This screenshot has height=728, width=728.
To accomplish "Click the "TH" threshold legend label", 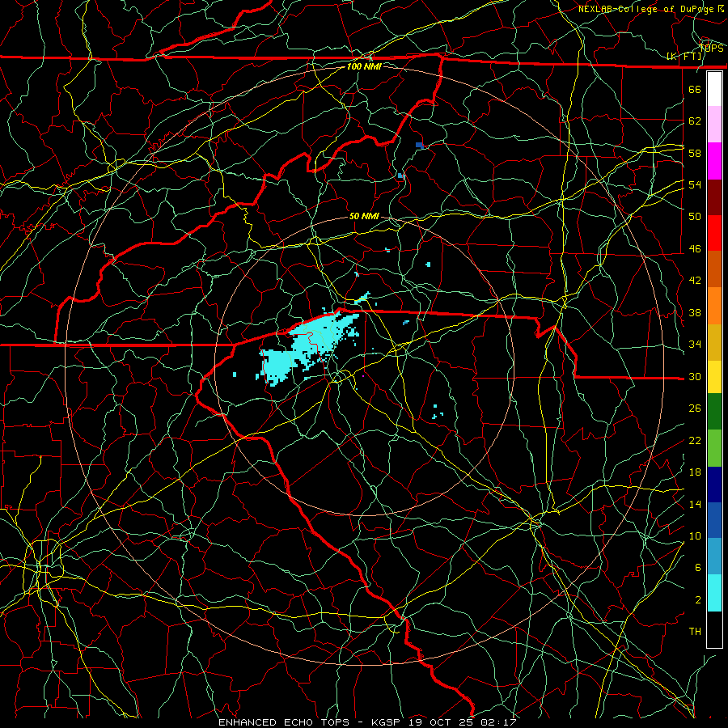I will pos(695,632).
